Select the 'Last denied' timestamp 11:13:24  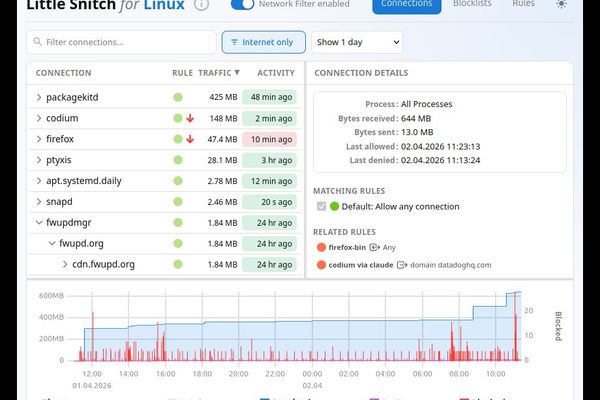440,160
